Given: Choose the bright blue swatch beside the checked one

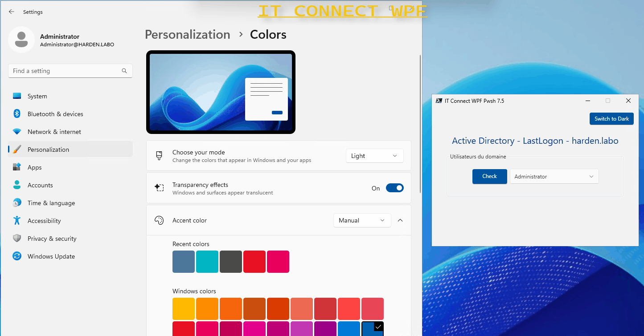Looking at the screenshot, I should [x=349, y=329].
